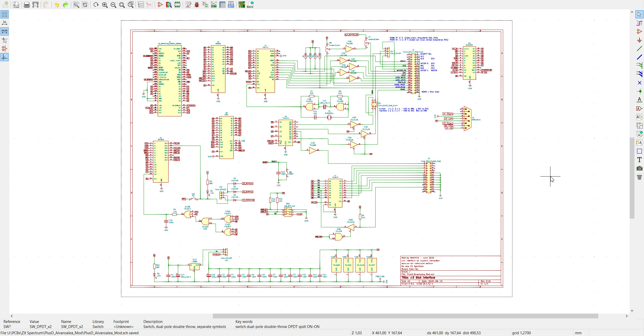Undo the last edit
This screenshot has width=644, height=336.
pyautogui.click(x=57, y=5)
